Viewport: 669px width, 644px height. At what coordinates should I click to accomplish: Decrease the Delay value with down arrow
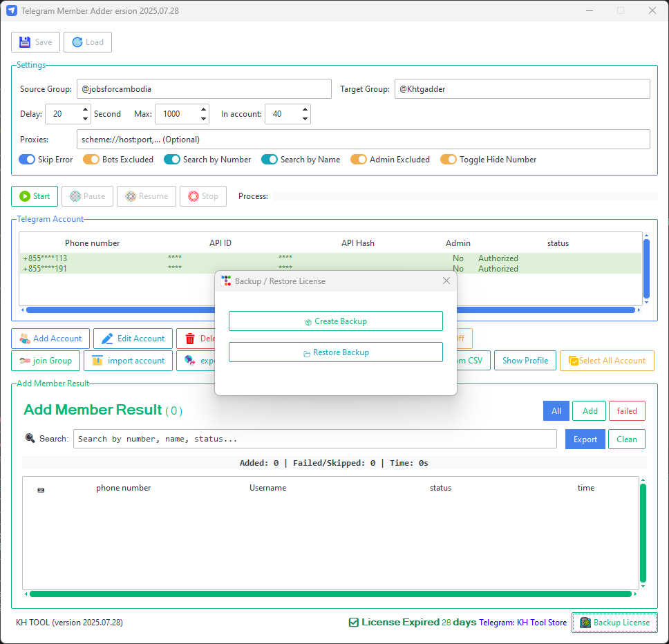[x=85, y=119]
